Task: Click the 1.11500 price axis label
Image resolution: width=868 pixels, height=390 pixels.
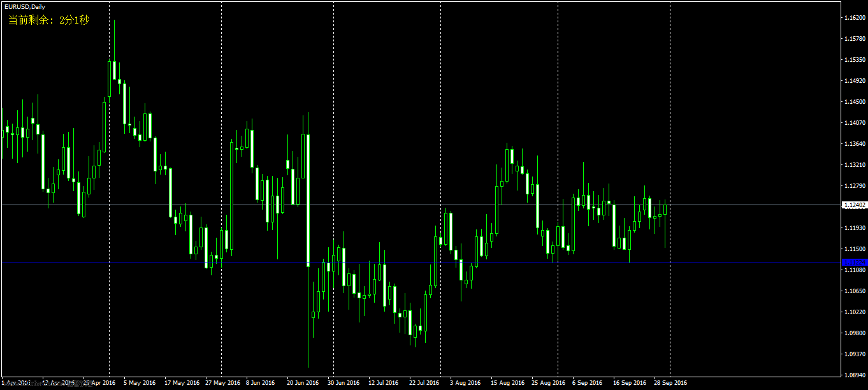Action: 855,249
